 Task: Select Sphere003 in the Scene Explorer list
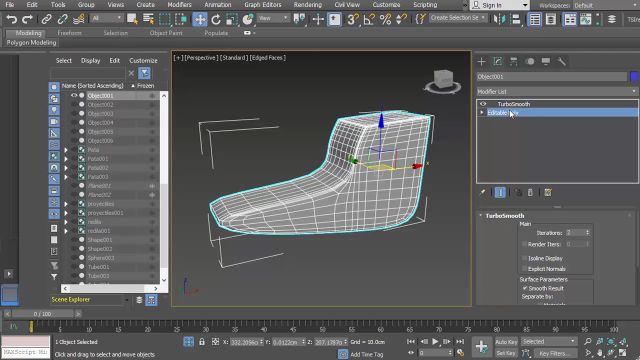100,258
